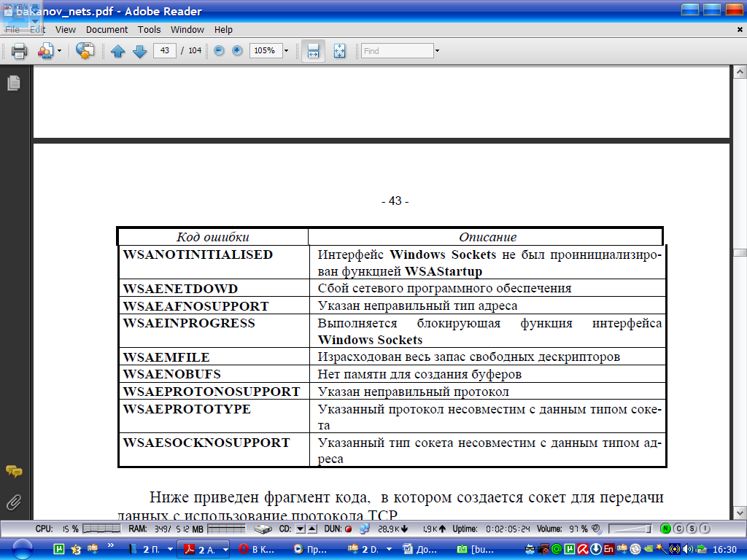Click the Print icon in toolbar

[19, 50]
